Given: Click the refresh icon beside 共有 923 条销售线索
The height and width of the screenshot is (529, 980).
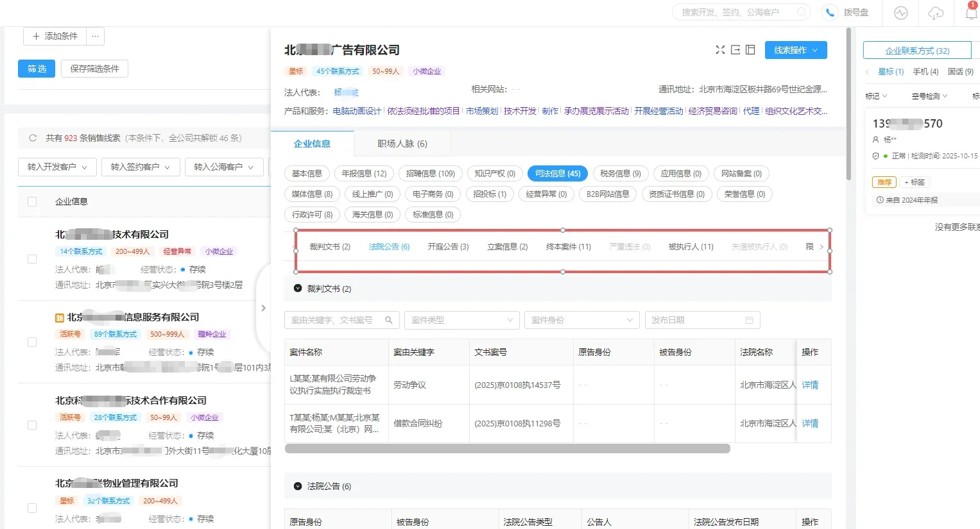Looking at the screenshot, I should pos(33,138).
